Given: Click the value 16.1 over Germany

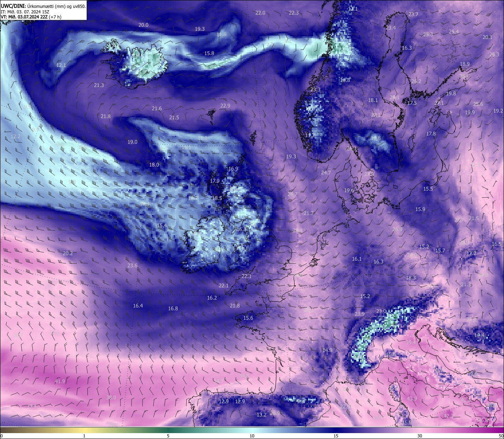Looking at the screenshot, I should (x=356, y=259).
